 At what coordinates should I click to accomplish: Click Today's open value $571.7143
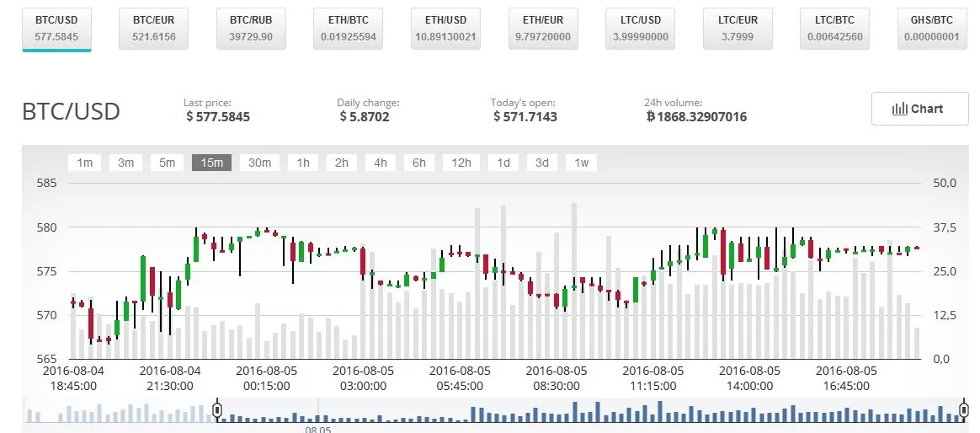point(525,116)
